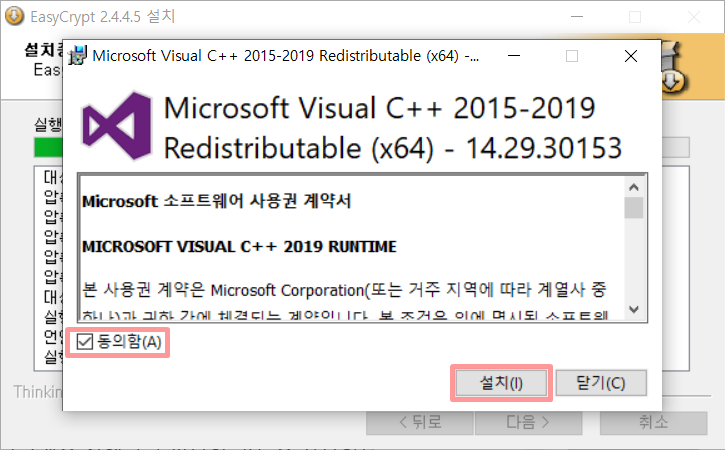Minimize the Visual C++ Redistributable dialog
This screenshot has width=725, height=450.
point(514,56)
